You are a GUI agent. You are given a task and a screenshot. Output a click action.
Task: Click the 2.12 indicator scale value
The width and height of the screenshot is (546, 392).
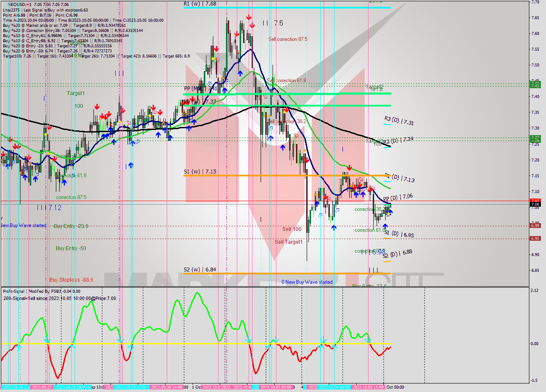[535, 291]
